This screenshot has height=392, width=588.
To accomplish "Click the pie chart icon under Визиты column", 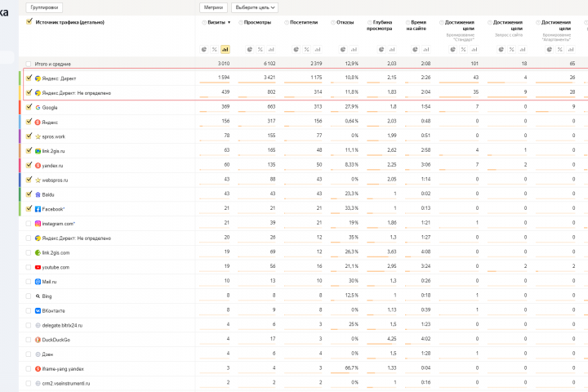I will click(x=204, y=49).
